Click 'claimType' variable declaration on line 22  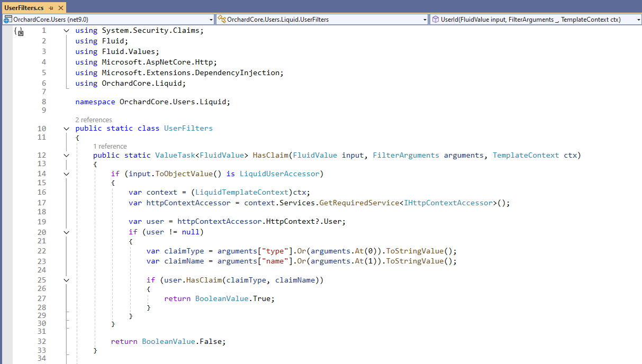[x=184, y=251]
